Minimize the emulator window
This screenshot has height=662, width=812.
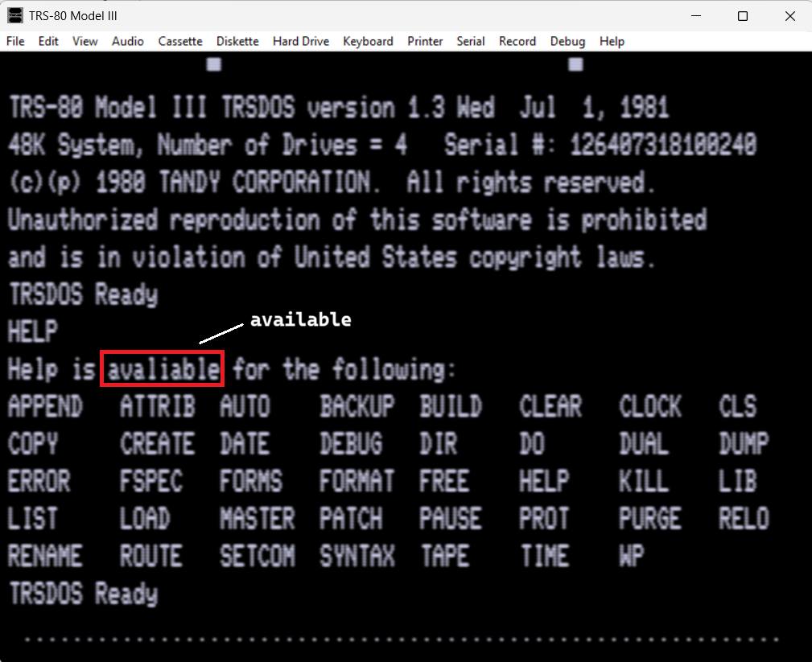coord(696,16)
